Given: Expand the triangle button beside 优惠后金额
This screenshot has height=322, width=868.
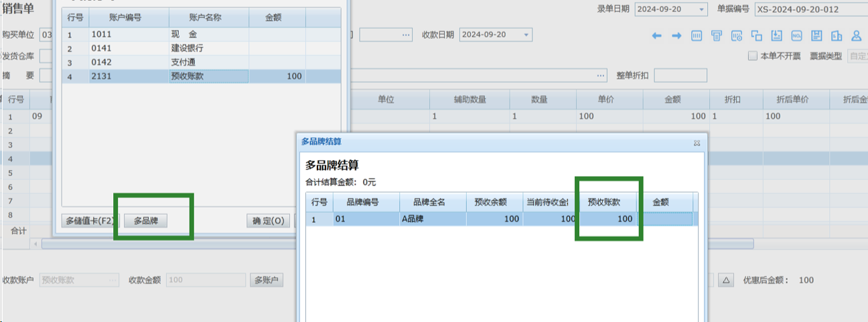Looking at the screenshot, I should pyautogui.click(x=725, y=280).
